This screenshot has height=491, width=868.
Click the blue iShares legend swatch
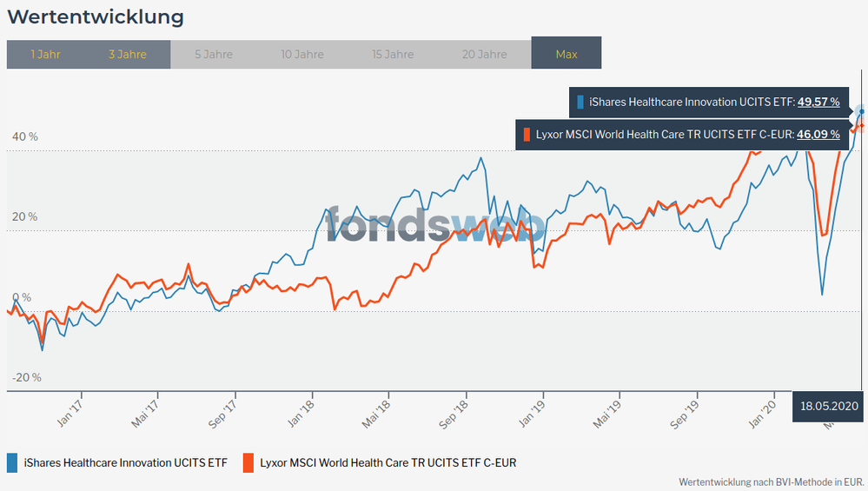tap(12, 462)
